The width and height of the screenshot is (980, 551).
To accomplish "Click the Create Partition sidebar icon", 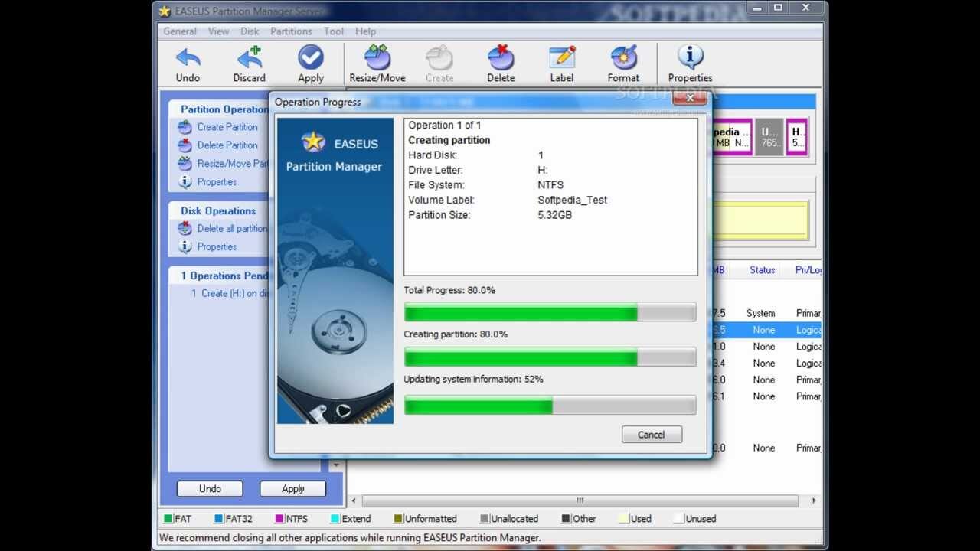I will pyautogui.click(x=185, y=127).
